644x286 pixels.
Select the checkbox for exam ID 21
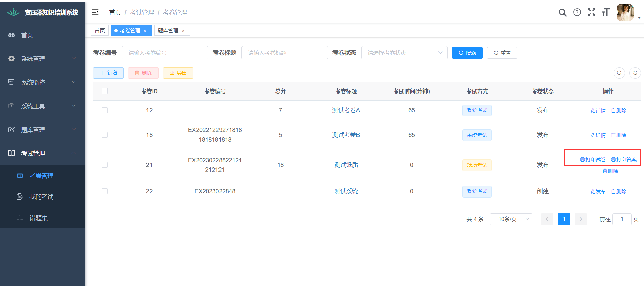click(x=105, y=165)
